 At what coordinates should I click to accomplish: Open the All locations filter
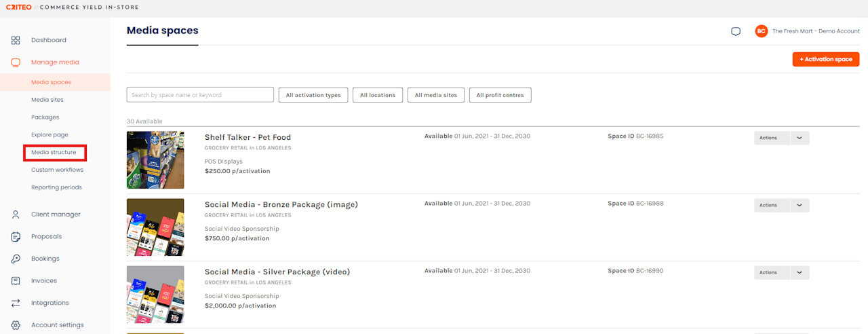(378, 95)
